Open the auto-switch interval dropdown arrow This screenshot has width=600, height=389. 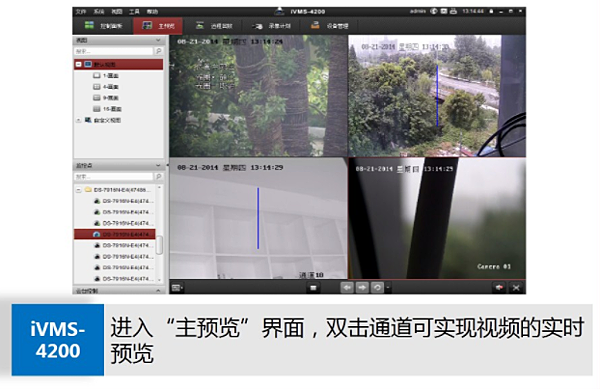click(388, 287)
